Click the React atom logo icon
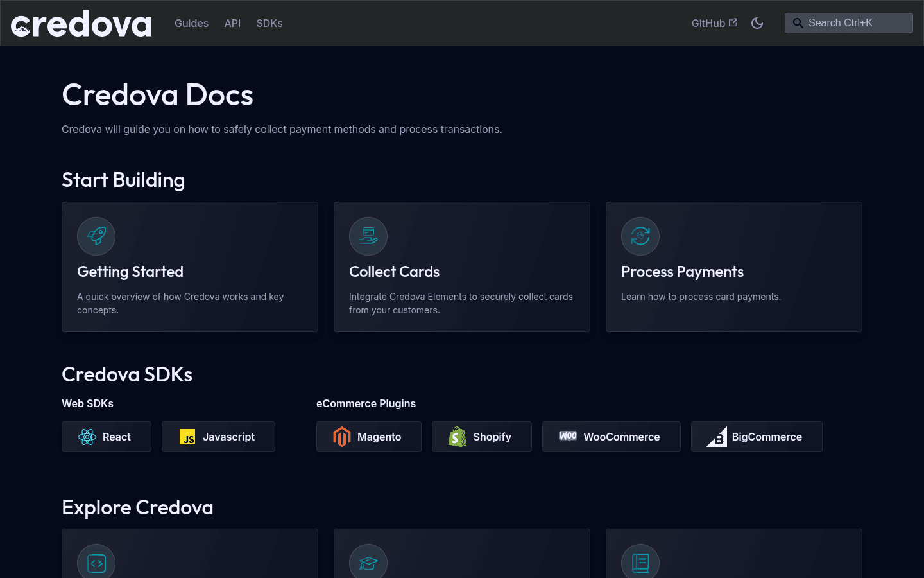This screenshot has height=578, width=924. click(x=87, y=437)
